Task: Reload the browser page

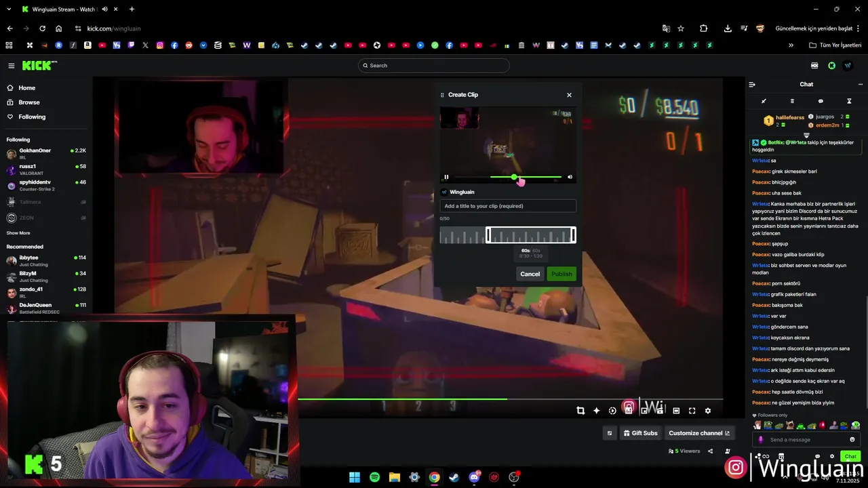Action: pos(42,28)
